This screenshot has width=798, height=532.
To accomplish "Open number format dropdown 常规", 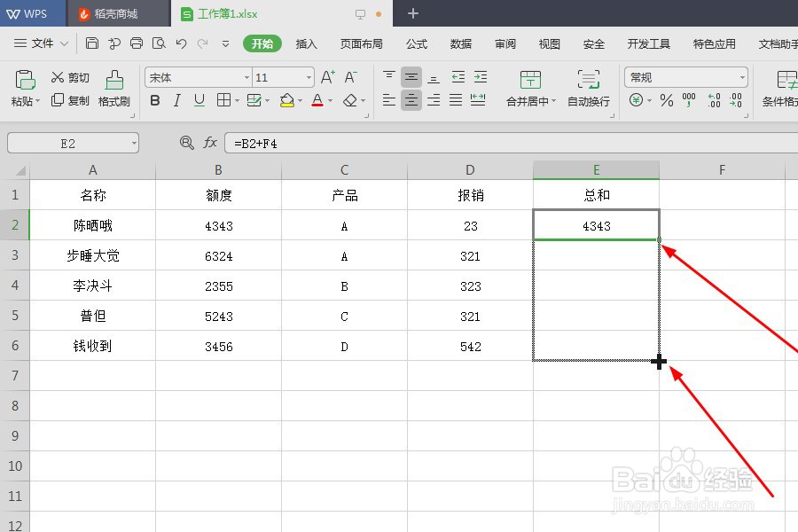I will click(x=742, y=77).
